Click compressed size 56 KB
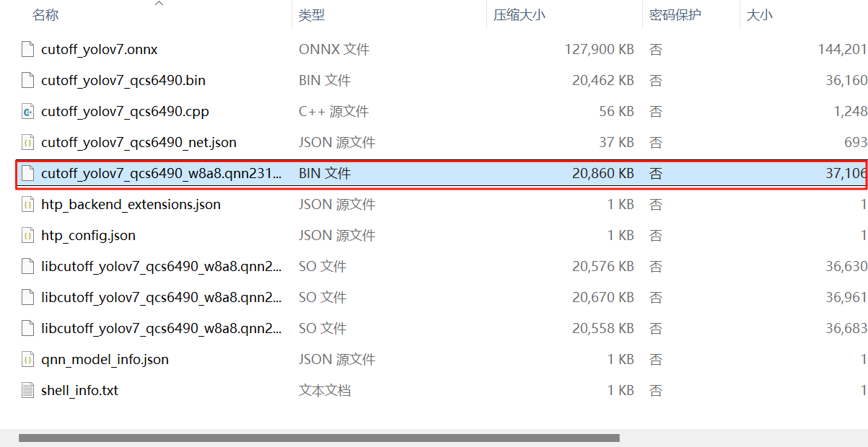 coord(617,112)
